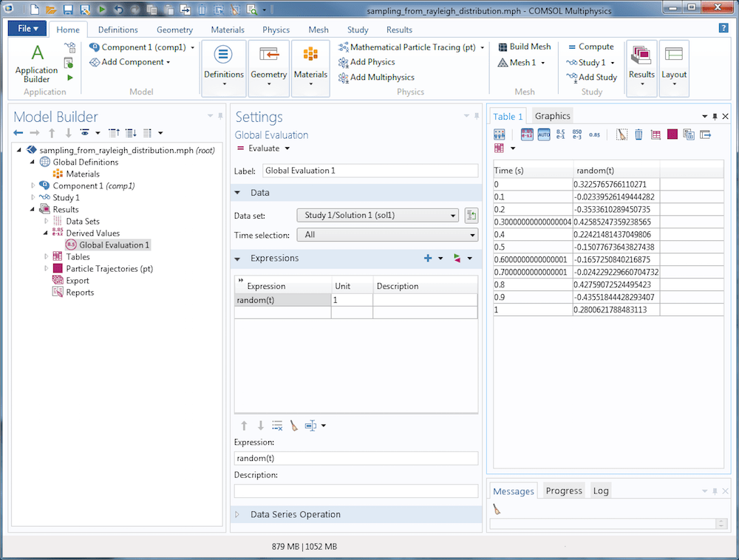The height and width of the screenshot is (560, 739).
Task: Click the Delete row icon under Expressions list
Action: [277, 426]
